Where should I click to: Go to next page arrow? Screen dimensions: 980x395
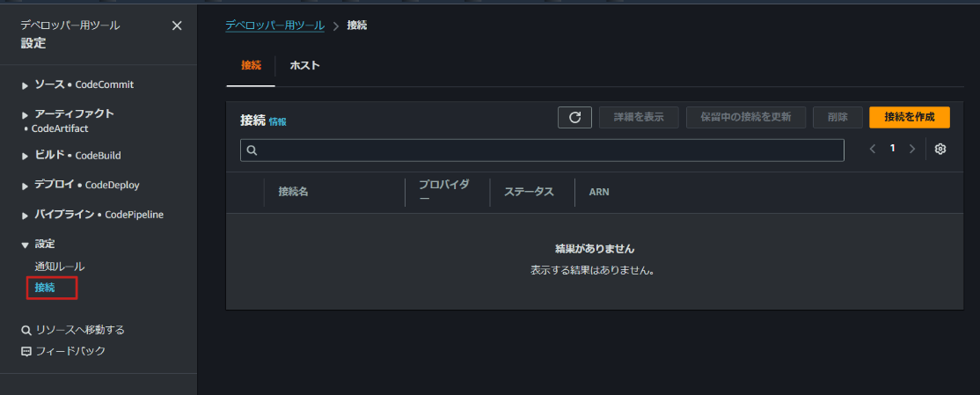pyautogui.click(x=912, y=149)
